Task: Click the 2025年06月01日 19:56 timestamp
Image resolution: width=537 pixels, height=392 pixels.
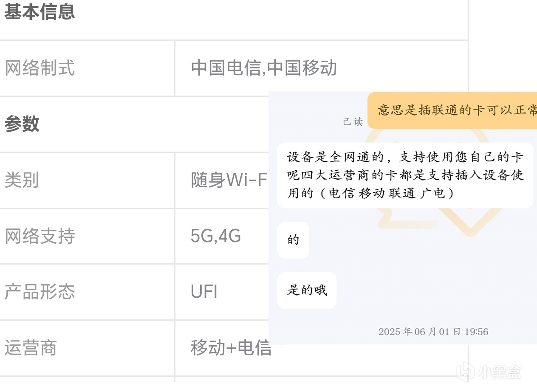Action: click(433, 332)
